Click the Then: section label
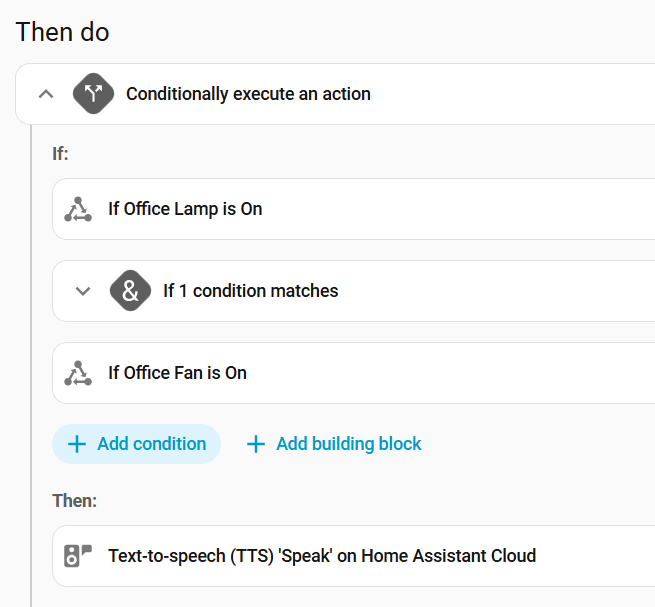 pos(74,500)
